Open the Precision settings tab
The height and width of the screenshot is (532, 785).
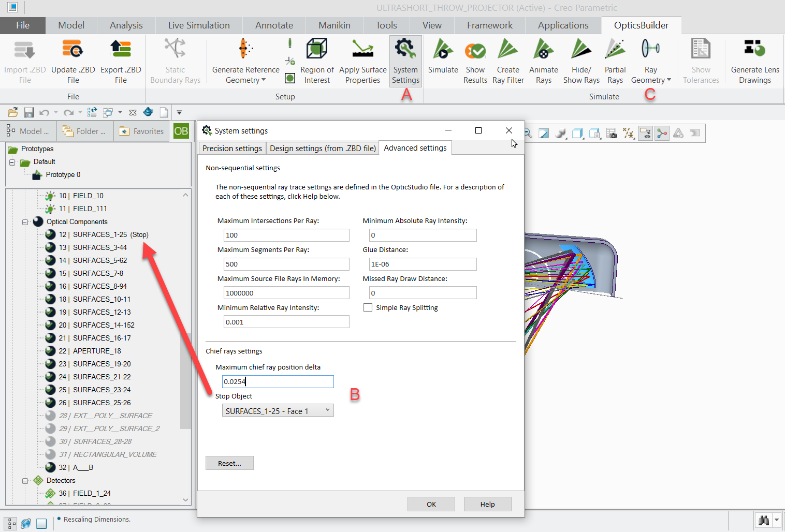click(232, 149)
